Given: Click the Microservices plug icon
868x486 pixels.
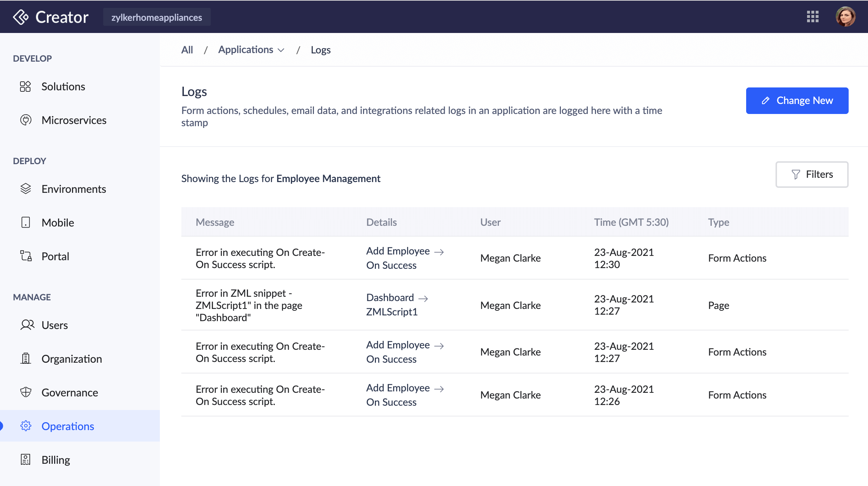Looking at the screenshot, I should pyautogui.click(x=25, y=120).
